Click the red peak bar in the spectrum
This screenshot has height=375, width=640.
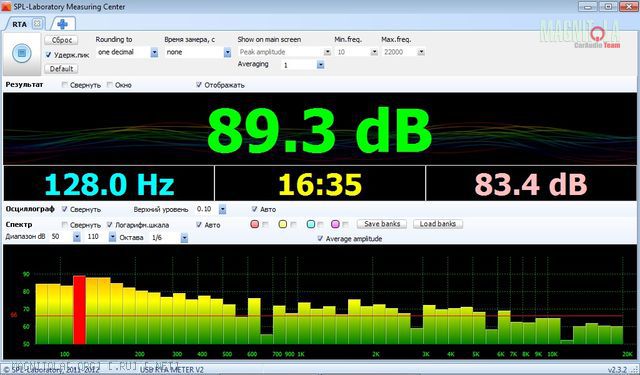point(79,310)
